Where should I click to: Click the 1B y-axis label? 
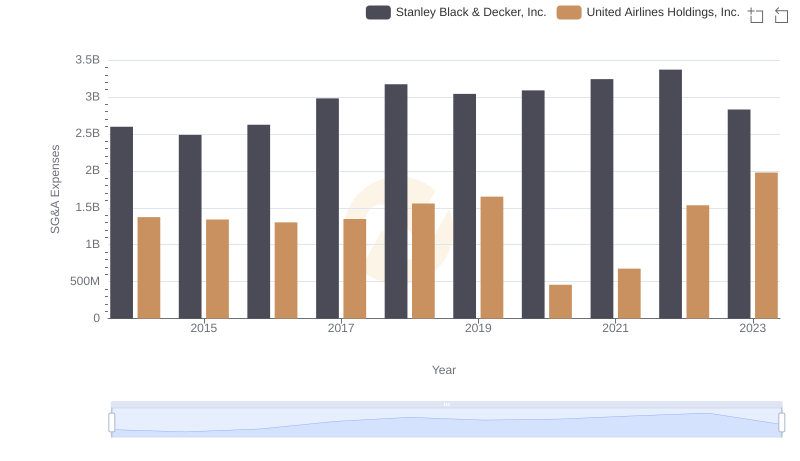92,244
